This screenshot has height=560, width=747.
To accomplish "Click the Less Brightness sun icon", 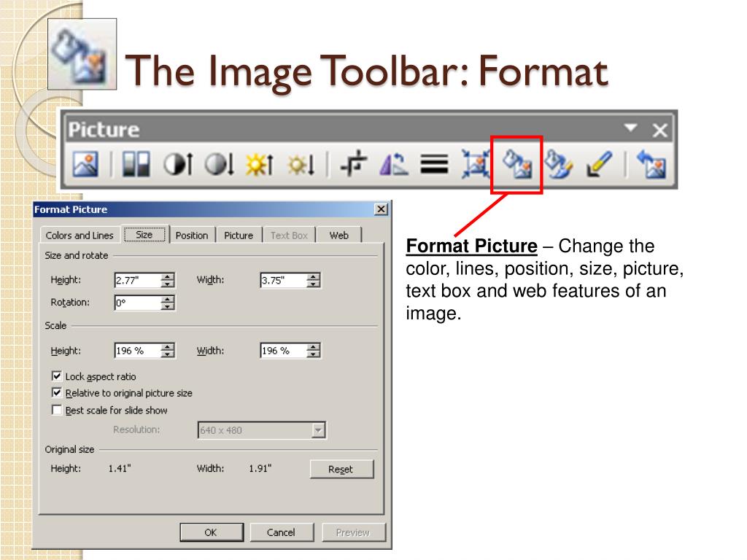I will tap(301, 165).
